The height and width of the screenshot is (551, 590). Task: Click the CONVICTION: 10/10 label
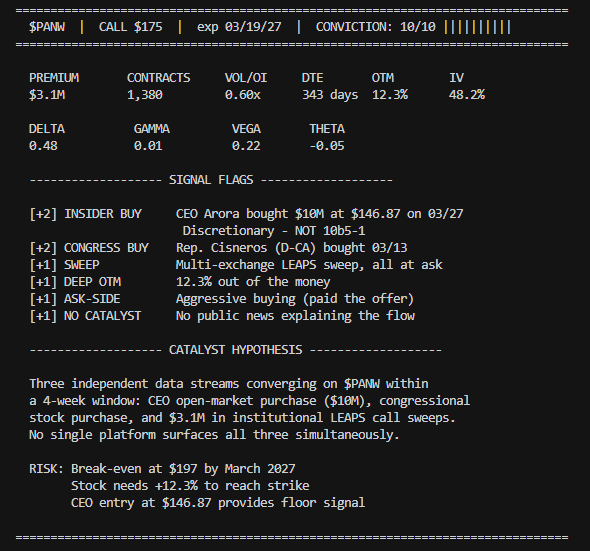pos(376,27)
